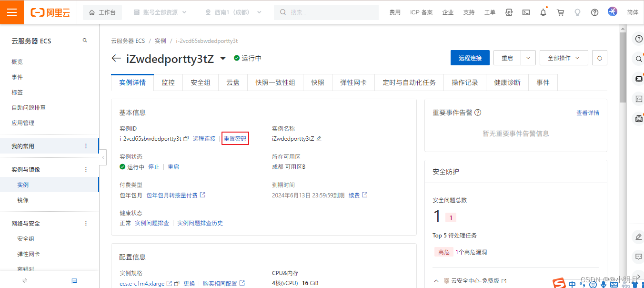Screen dimensions: 644x288
Task: Switch to the 监控 tab
Action: pyautogui.click(x=168, y=82)
